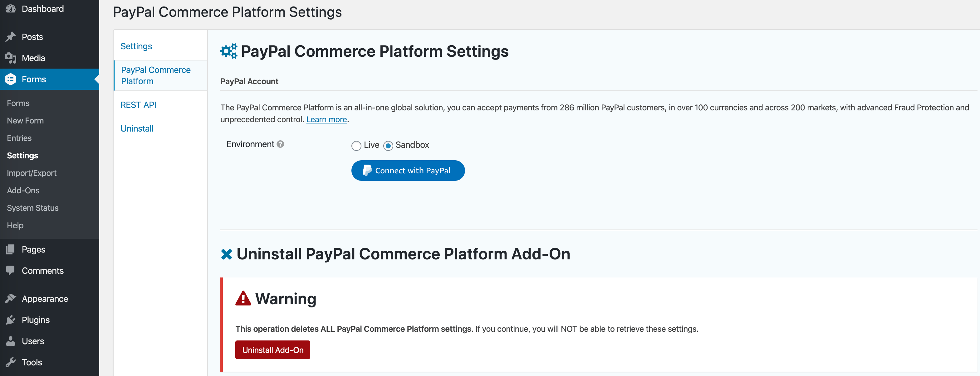Select the Sandbox environment radio button

pos(388,146)
